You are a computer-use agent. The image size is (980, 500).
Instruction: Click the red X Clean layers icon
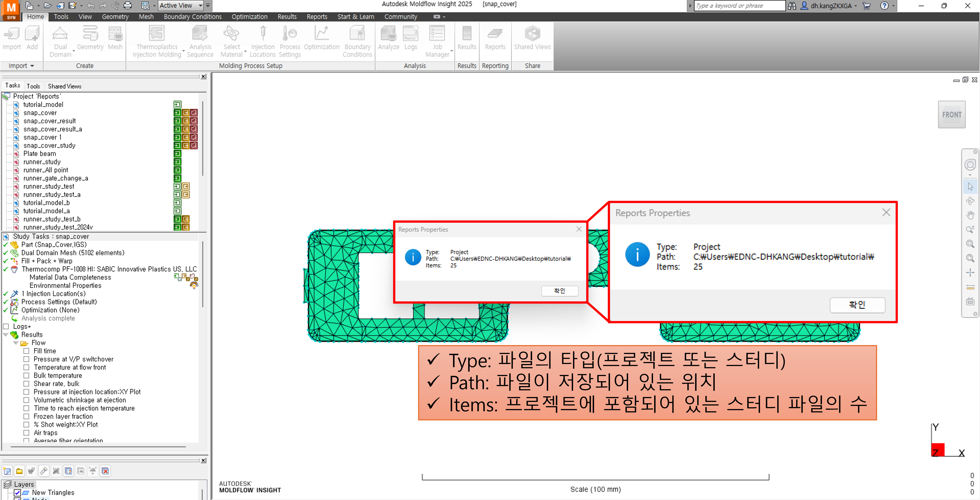point(105,471)
